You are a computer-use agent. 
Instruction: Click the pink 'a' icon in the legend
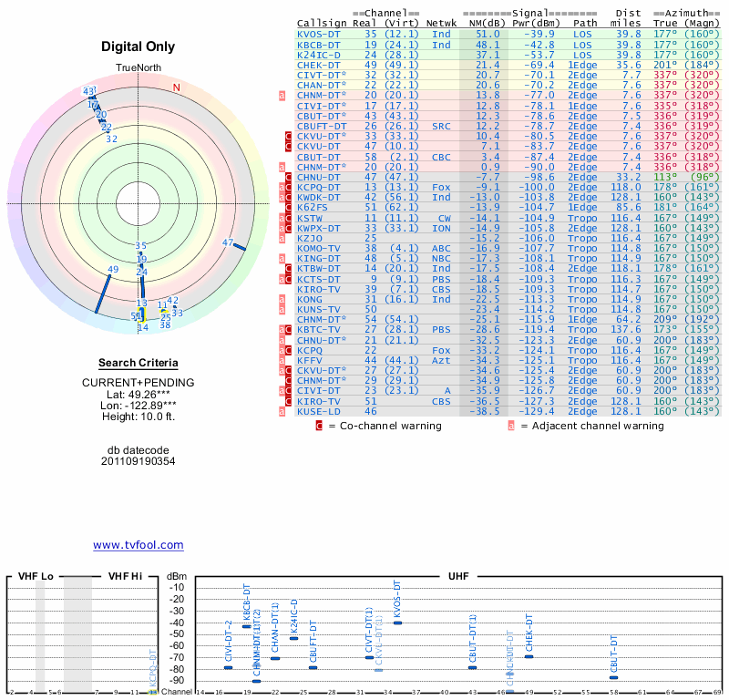coord(511,426)
